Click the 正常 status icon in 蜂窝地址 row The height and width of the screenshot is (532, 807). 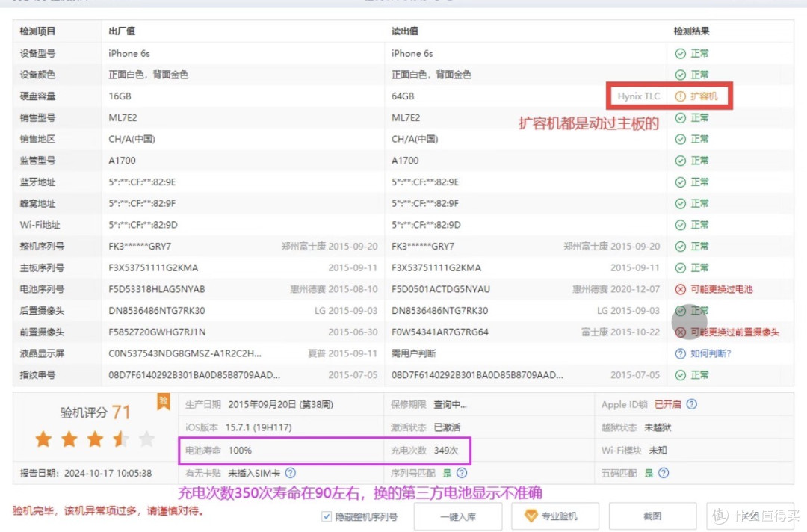[x=681, y=204]
